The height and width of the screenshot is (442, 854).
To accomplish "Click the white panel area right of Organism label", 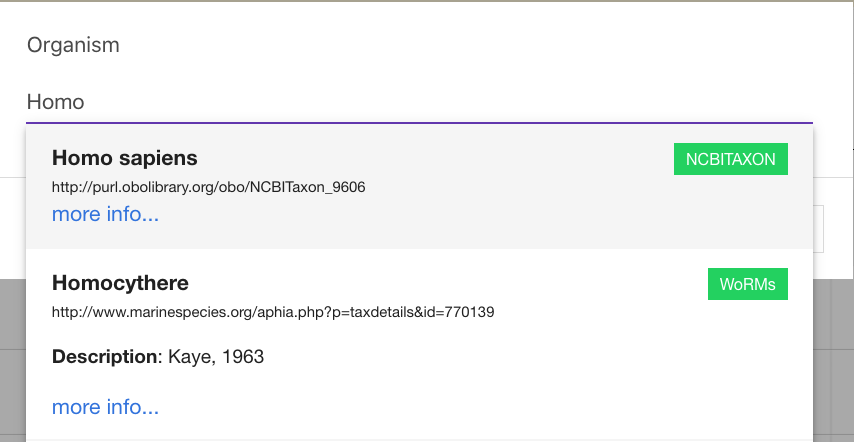I will 463,45.
